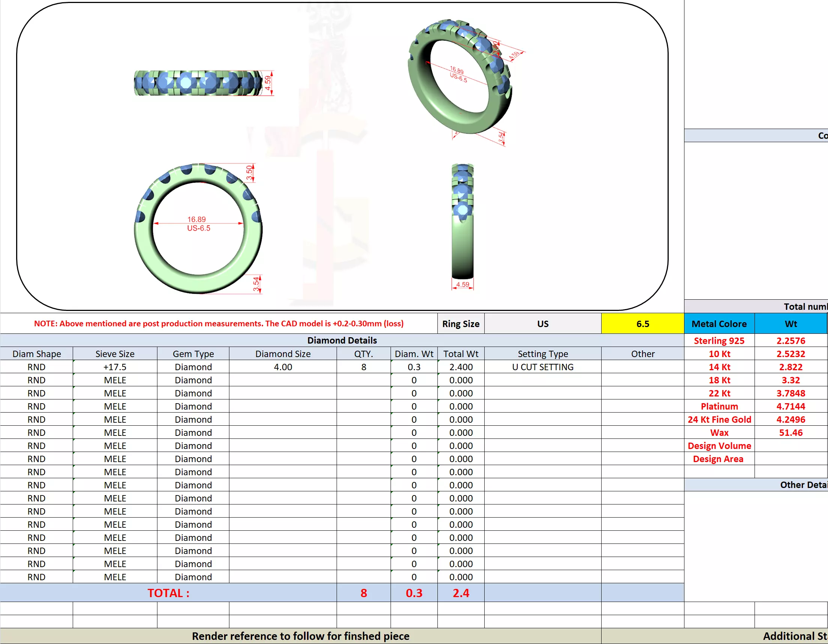This screenshot has width=828, height=644.
Task: Click the yellow 6.5 ring size cell
Action: pos(642,324)
